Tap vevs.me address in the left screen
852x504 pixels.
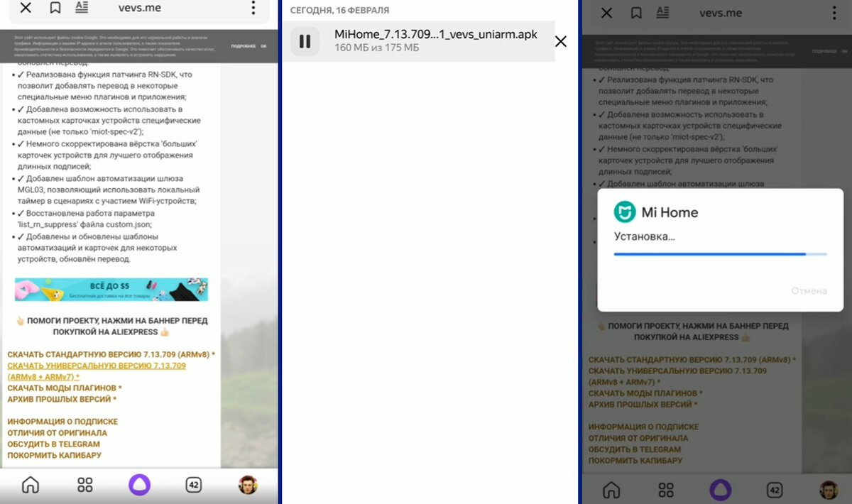click(x=139, y=9)
